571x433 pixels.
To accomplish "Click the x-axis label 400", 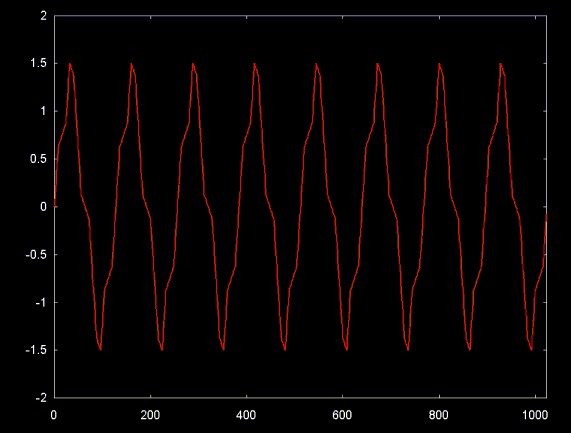I will coord(247,415).
